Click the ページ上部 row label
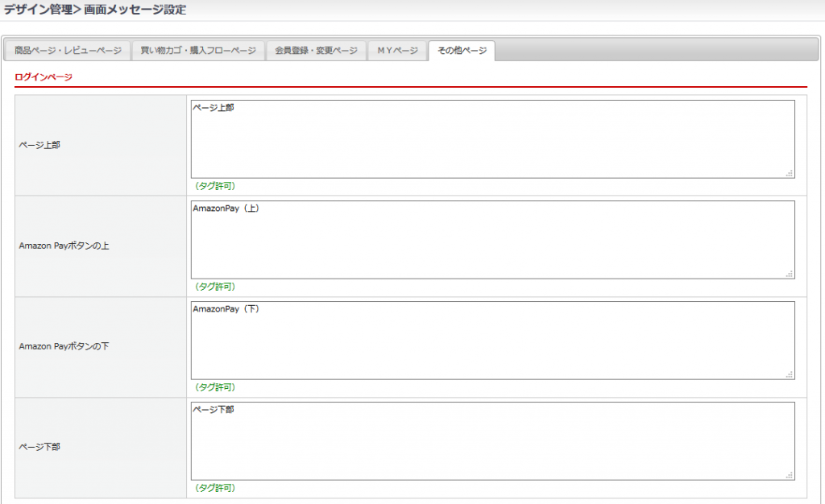825x504 pixels. 39,145
